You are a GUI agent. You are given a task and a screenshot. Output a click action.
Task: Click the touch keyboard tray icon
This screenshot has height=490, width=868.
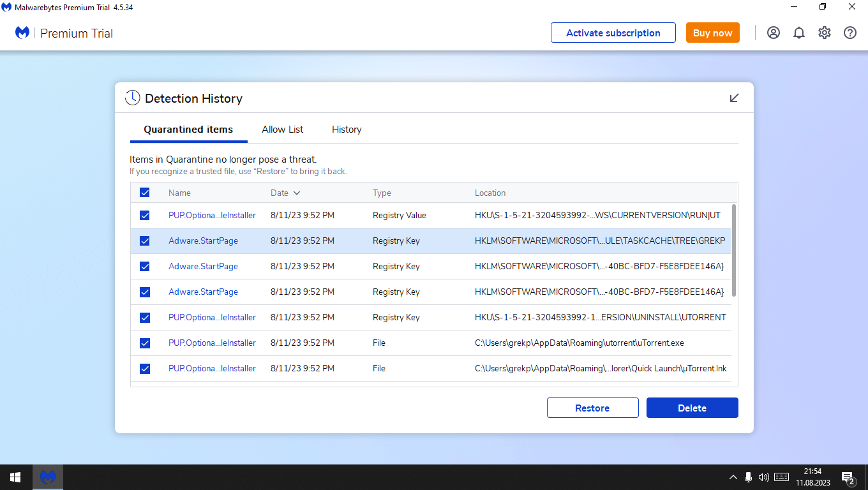tap(781, 477)
